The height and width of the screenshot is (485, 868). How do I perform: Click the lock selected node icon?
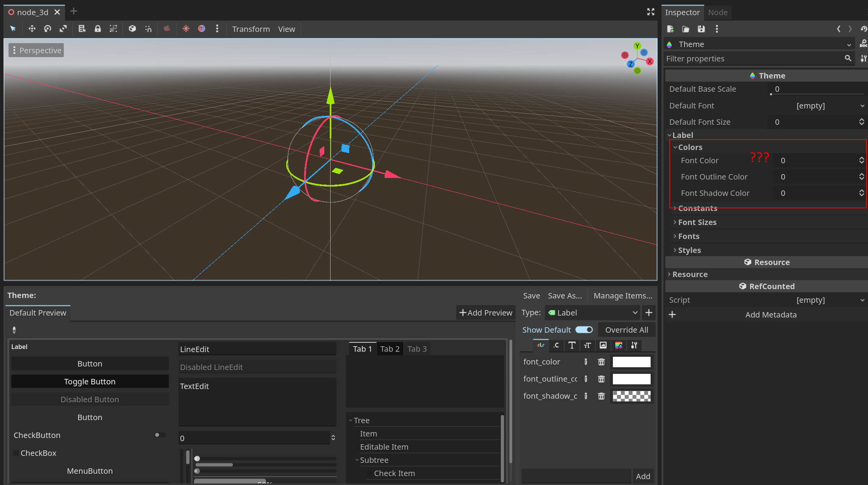tap(98, 29)
